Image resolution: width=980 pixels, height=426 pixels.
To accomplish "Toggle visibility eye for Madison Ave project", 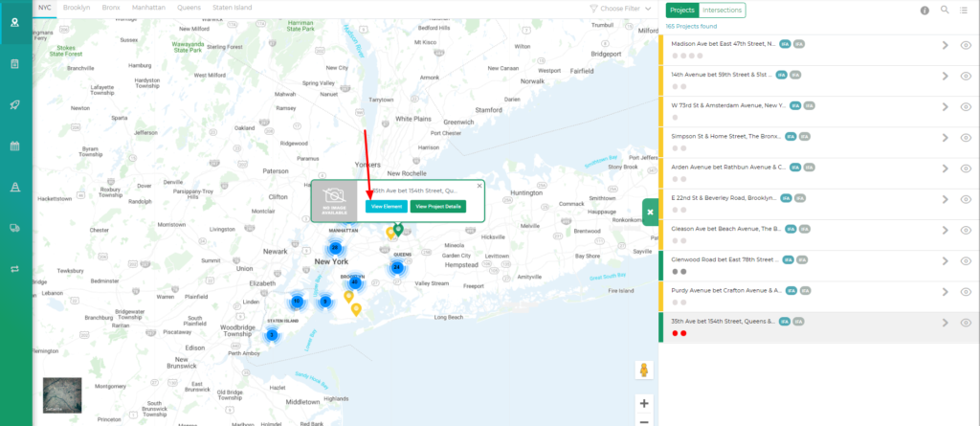I will click(966, 45).
